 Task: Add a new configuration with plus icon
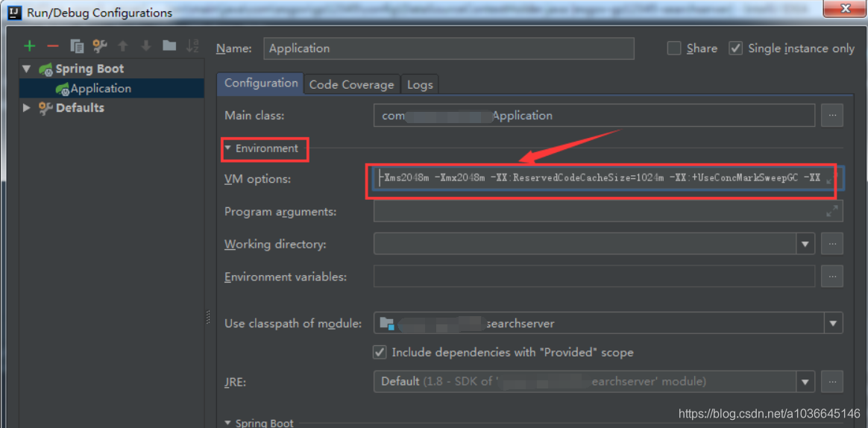click(29, 46)
